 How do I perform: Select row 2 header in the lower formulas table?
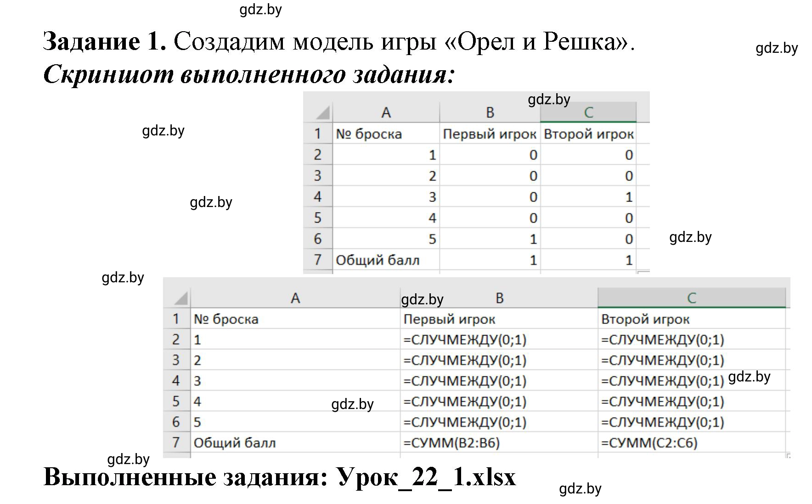tap(177, 339)
